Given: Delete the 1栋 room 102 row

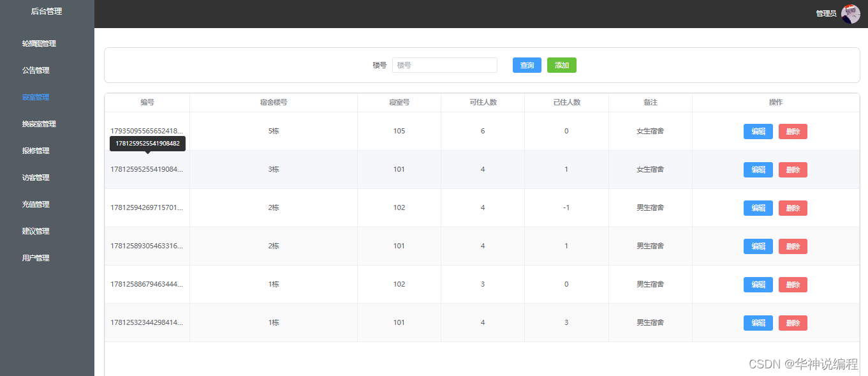Looking at the screenshot, I should tap(793, 285).
